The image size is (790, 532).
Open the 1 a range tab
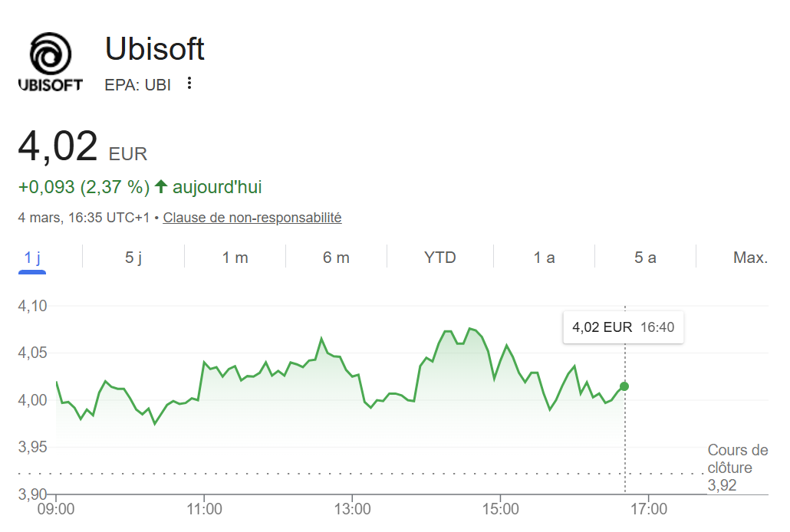[x=545, y=258]
